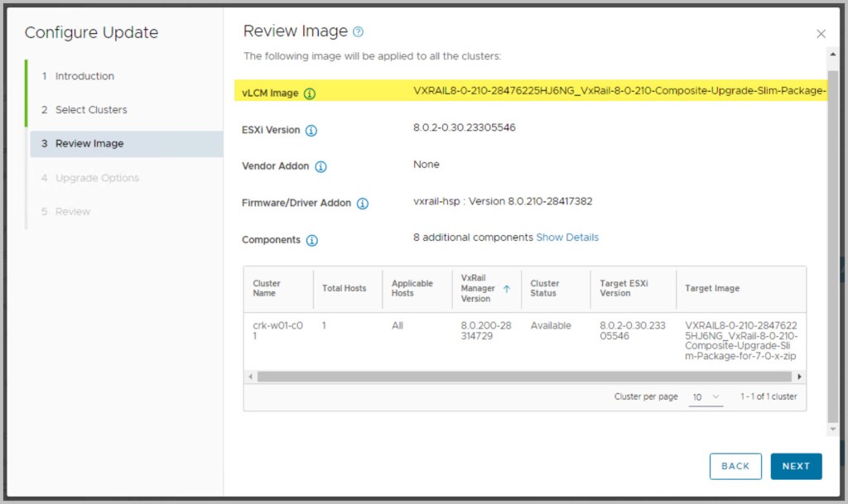
Task: Close the Configure Update dialog
Action: [821, 34]
